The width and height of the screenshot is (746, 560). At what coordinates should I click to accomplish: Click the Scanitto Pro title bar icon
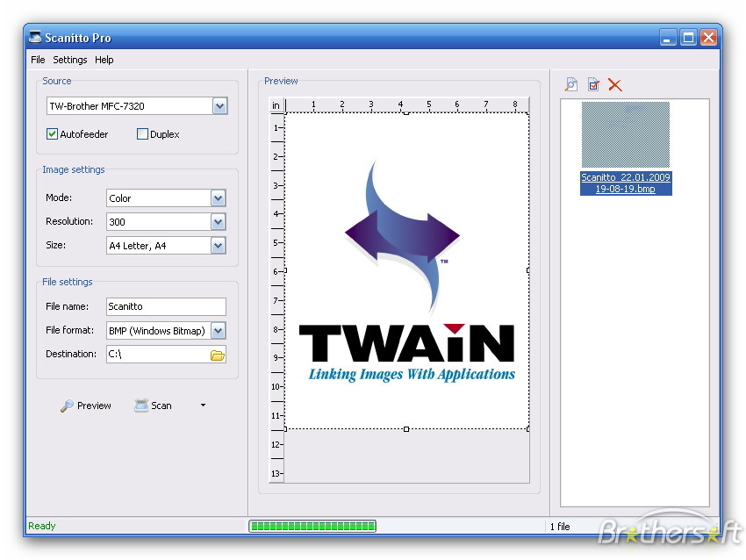34,38
